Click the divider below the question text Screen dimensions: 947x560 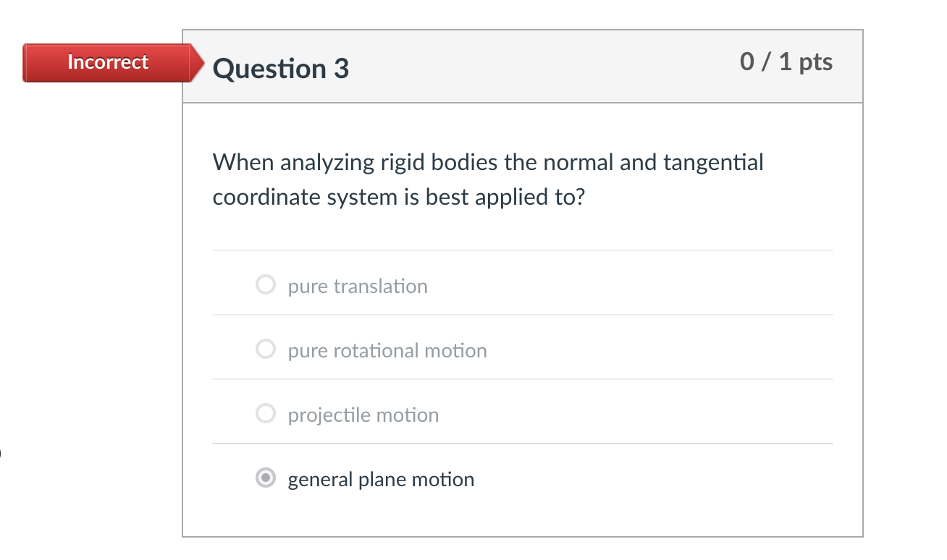523,249
